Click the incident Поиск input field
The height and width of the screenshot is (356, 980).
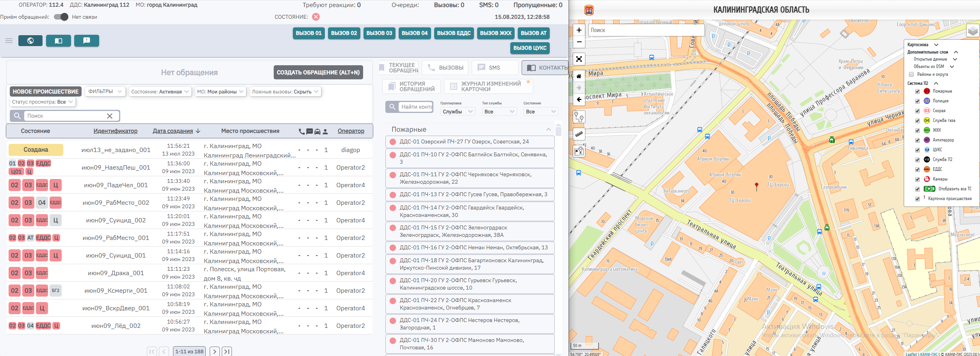(x=64, y=116)
